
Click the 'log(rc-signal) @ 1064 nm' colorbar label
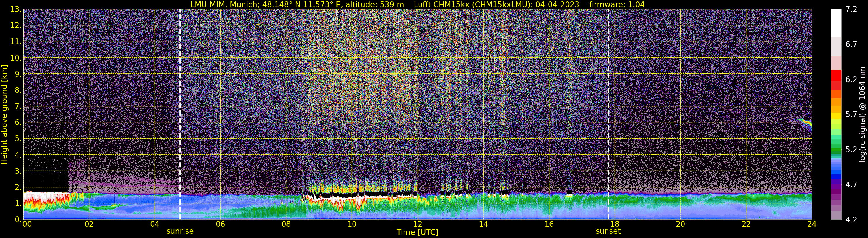862,114
